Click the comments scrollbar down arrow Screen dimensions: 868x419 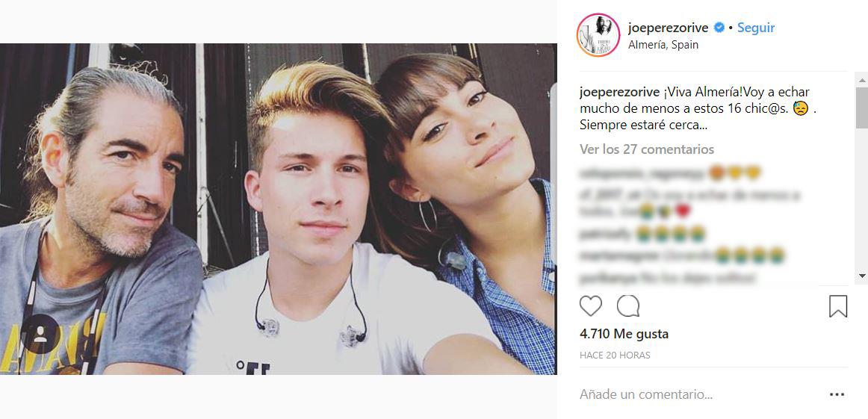tap(862, 275)
